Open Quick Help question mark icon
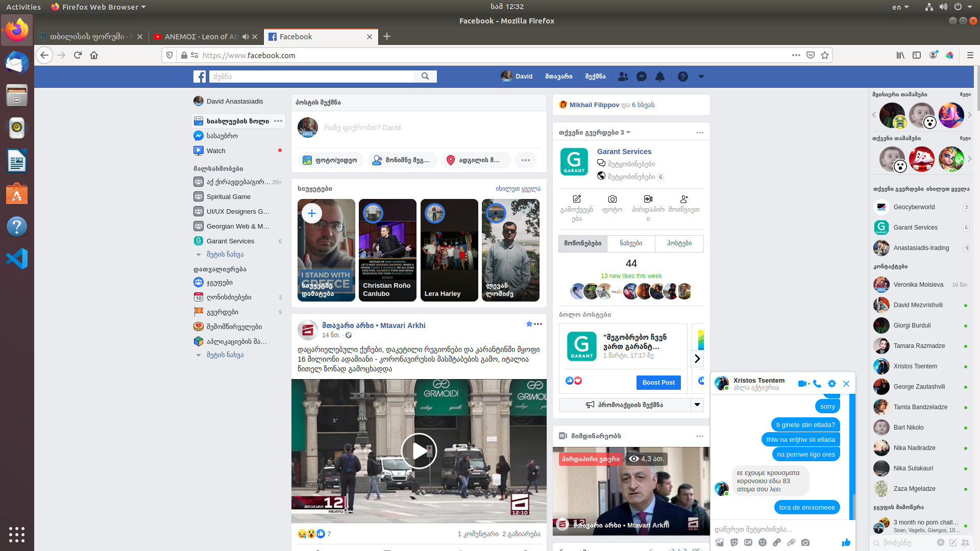980x551 pixels. 682,77
